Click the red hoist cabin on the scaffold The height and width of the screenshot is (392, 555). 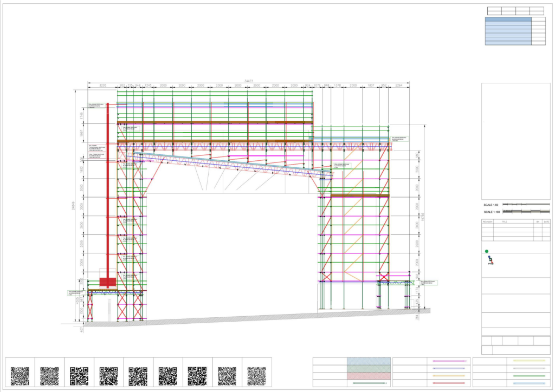108,282
